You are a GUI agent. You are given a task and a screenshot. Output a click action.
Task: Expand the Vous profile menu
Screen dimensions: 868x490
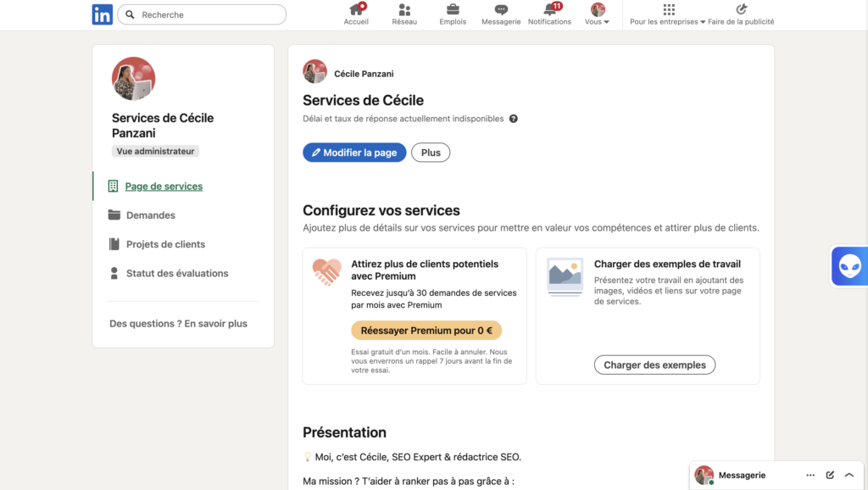pyautogui.click(x=598, y=14)
